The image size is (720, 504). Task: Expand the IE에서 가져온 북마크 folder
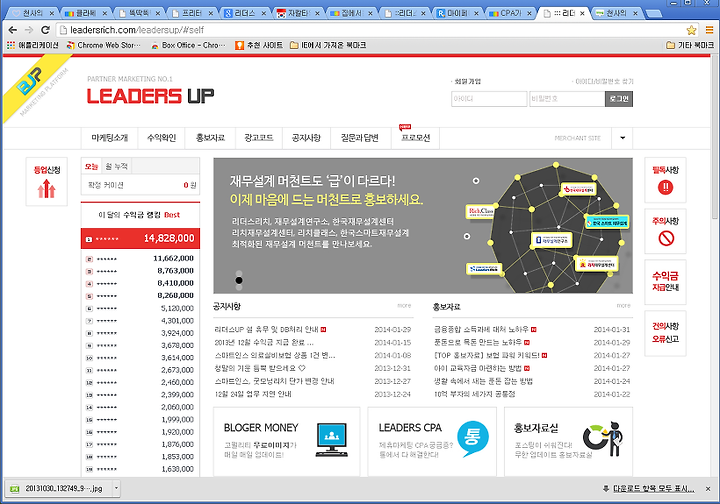click(x=328, y=45)
